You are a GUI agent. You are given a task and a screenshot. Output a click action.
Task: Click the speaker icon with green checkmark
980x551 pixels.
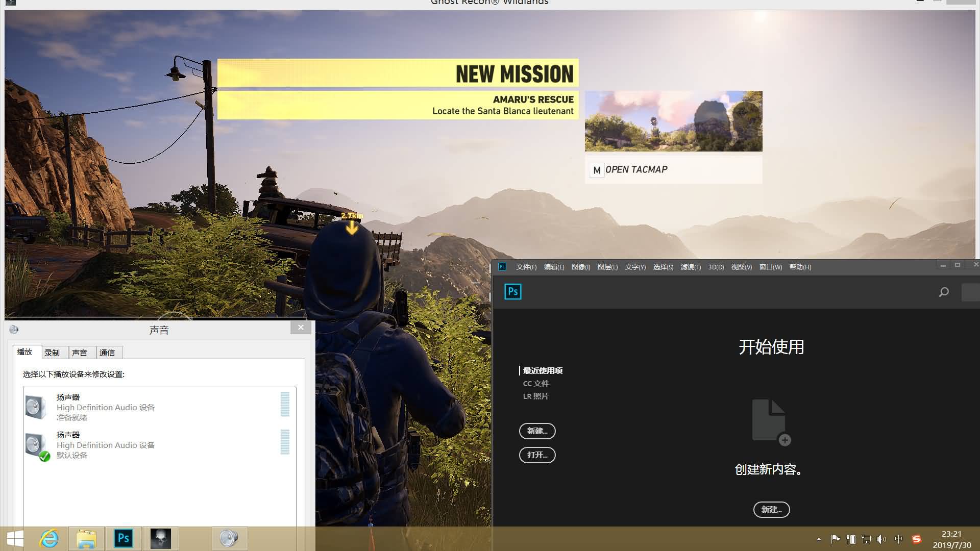[x=37, y=446]
